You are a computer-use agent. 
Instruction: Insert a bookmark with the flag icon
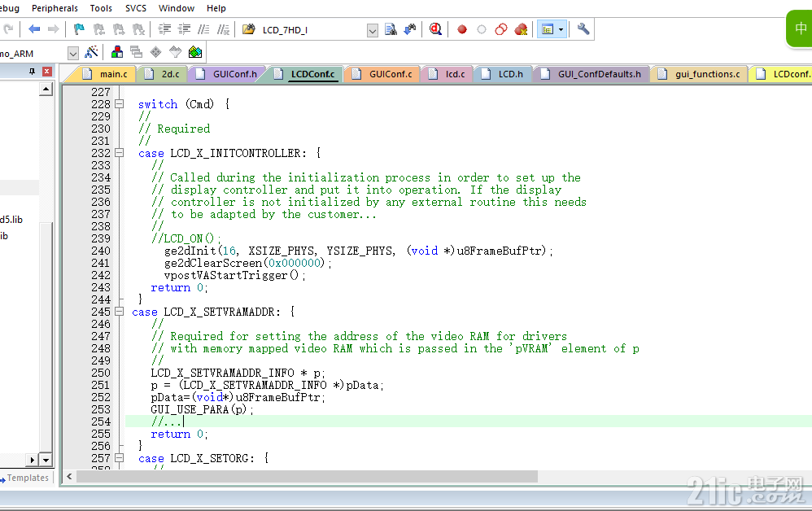pyautogui.click(x=79, y=29)
